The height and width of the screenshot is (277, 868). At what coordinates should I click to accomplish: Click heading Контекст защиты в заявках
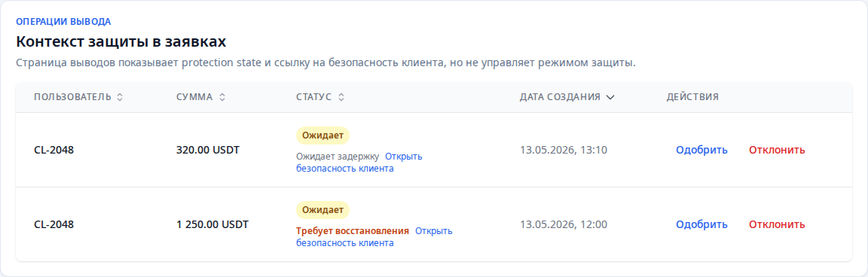[121, 41]
